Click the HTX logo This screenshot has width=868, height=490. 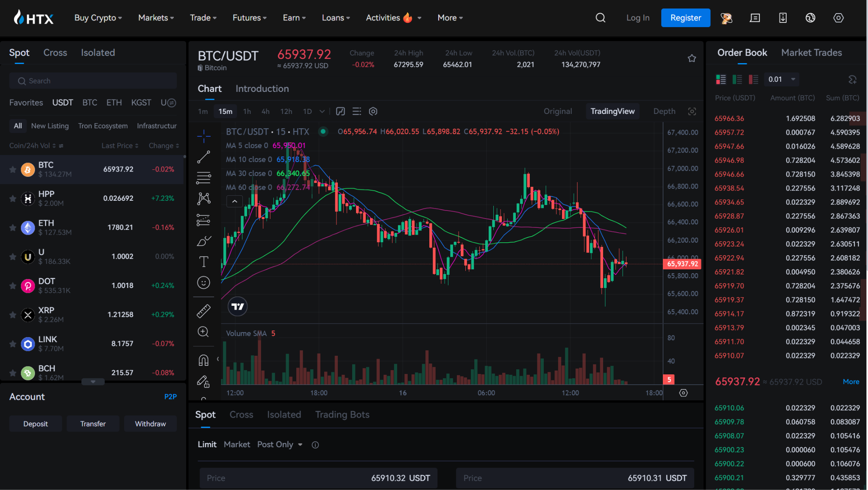[33, 18]
